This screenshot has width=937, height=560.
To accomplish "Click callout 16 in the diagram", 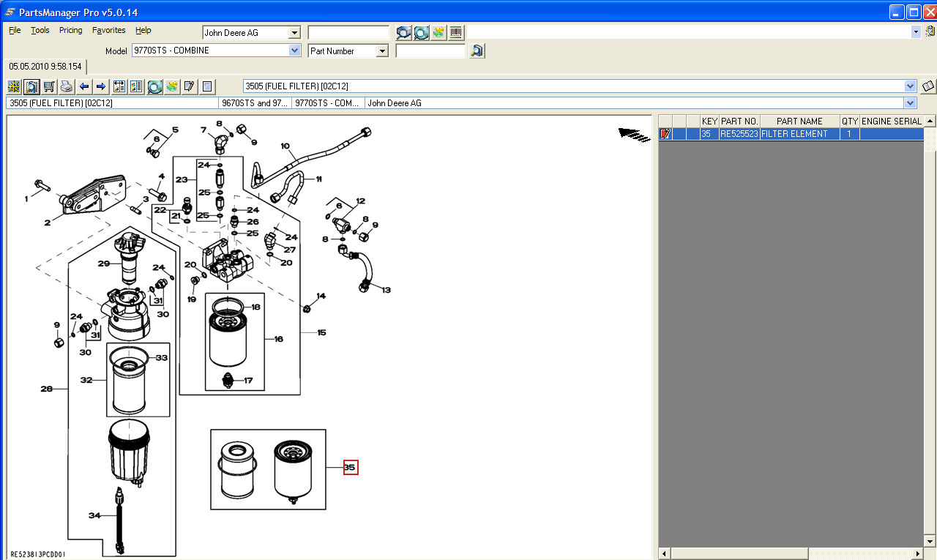I will pyautogui.click(x=278, y=339).
